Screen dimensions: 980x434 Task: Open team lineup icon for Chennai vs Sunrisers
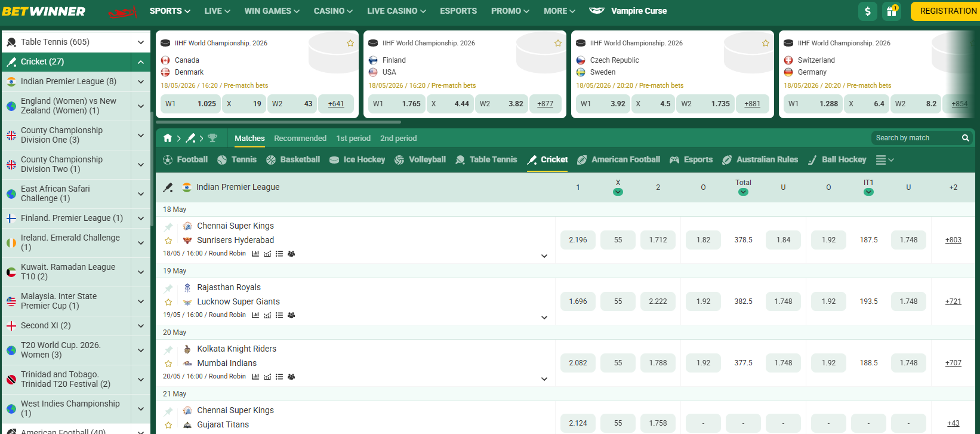pos(291,254)
